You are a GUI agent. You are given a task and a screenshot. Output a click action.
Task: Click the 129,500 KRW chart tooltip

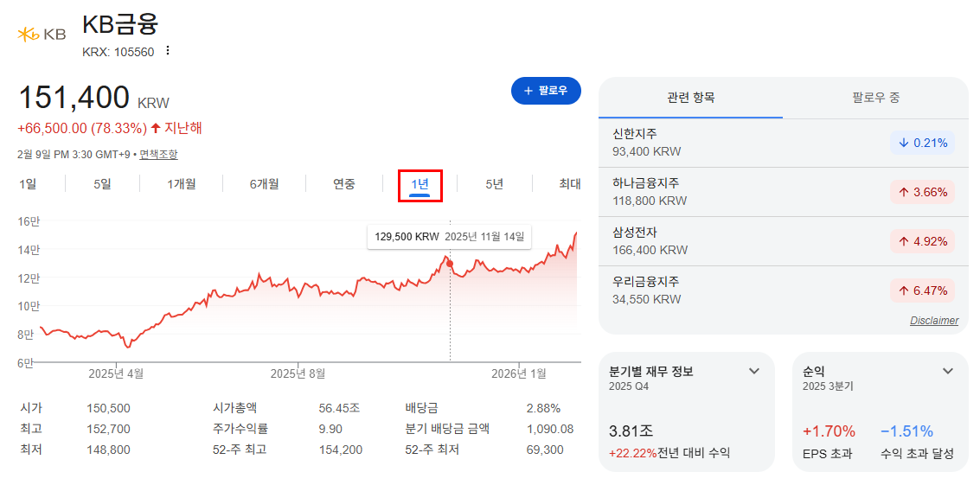[449, 237]
